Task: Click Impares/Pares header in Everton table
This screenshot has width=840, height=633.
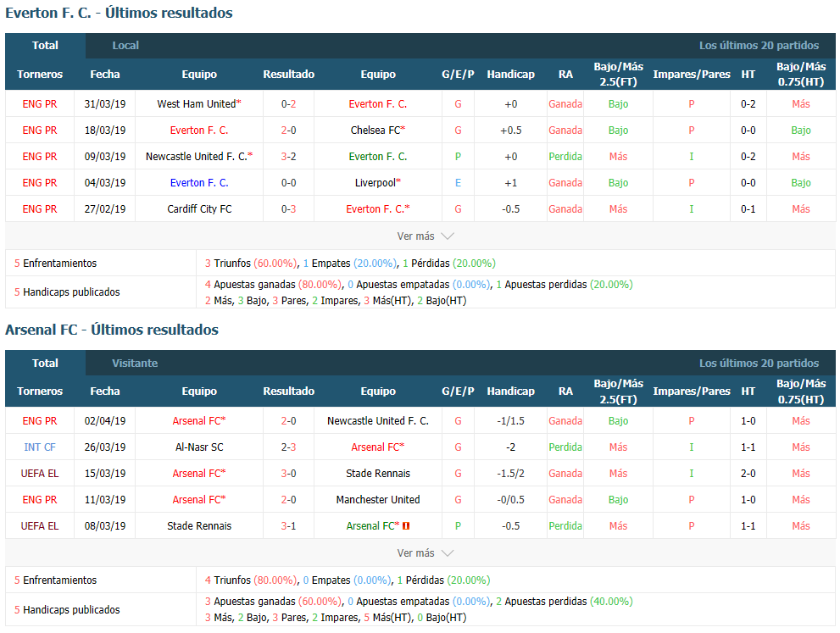Action: [x=692, y=75]
